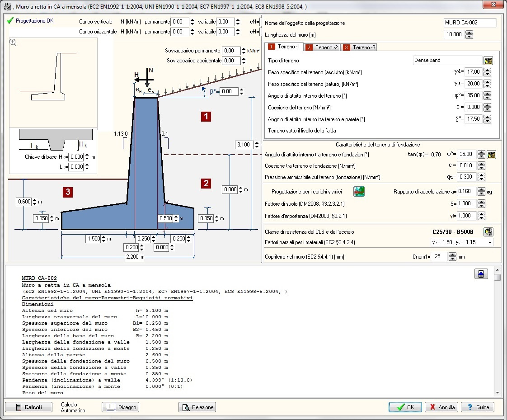Click the magnifier zoom icon above wall preview
Screen dimensions: 507x420
click(x=13, y=42)
